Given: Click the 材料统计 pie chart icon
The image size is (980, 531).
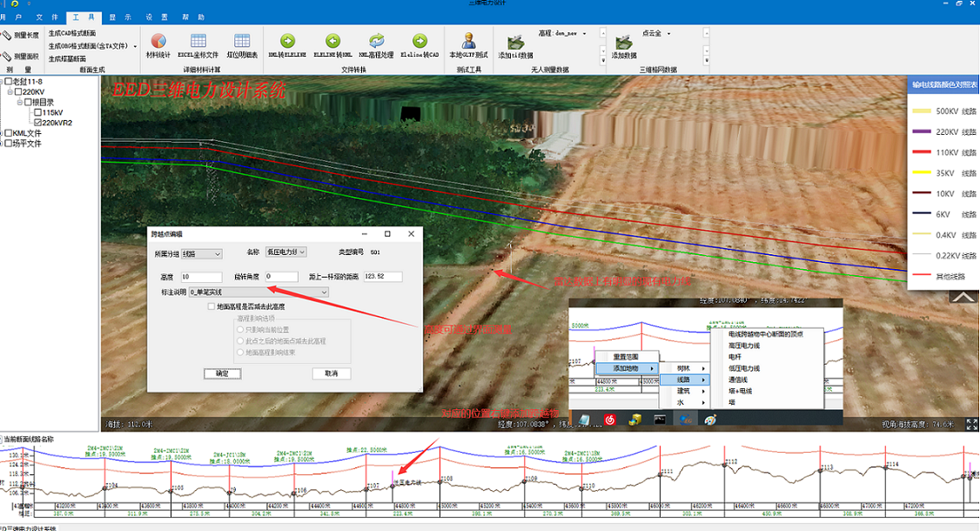Looking at the screenshot, I should (x=158, y=41).
